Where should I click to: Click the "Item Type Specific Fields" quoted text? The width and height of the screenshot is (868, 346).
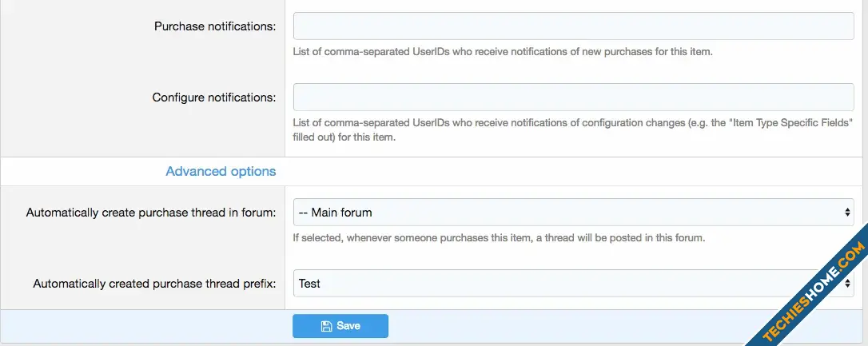(x=790, y=123)
